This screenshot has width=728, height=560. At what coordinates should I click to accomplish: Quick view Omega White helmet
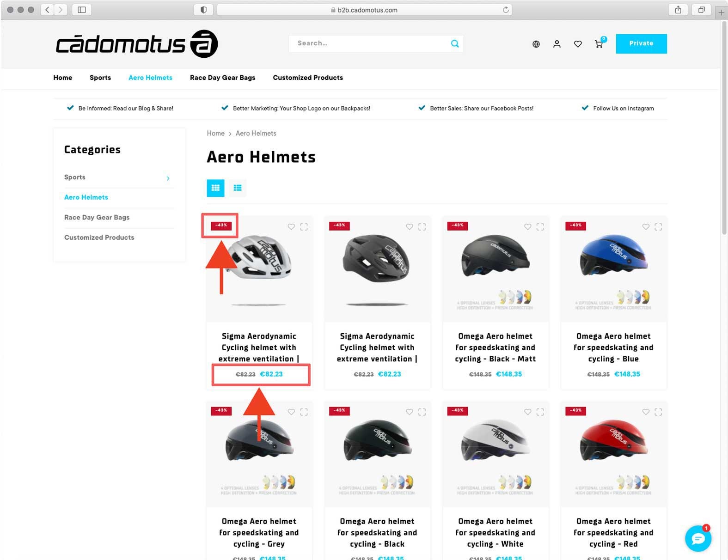point(540,412)
